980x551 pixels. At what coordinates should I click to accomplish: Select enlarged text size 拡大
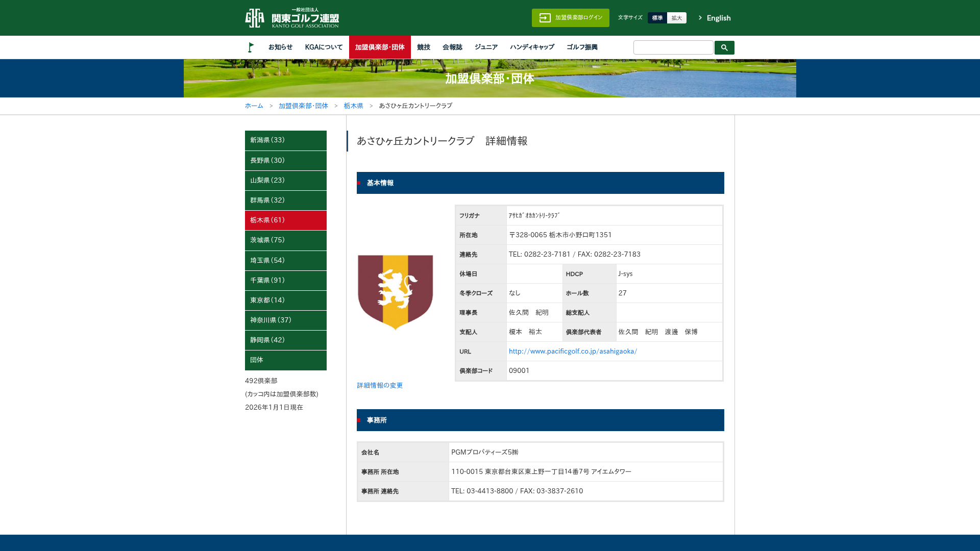[677, 18]
